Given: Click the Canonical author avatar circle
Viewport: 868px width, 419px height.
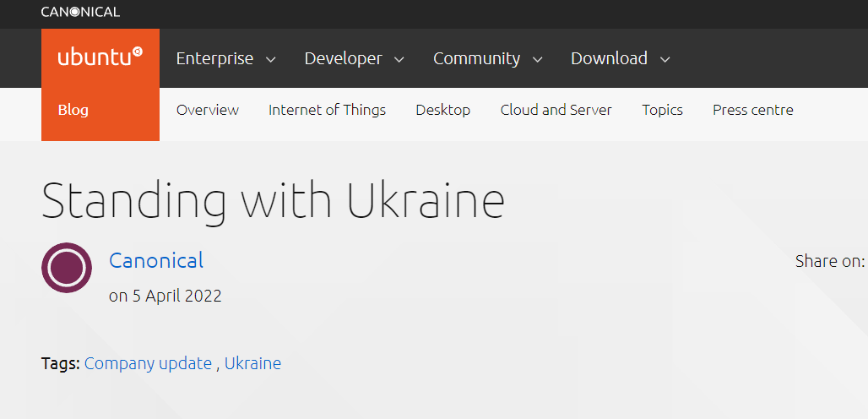Looking at the screenshot, I should point(67,268).
